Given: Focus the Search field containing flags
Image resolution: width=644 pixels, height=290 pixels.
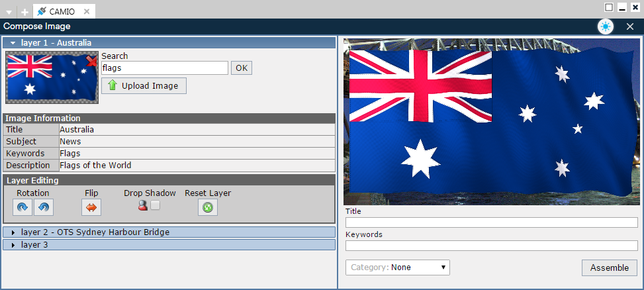Looking at the screenshot, I should click(164, 68).
